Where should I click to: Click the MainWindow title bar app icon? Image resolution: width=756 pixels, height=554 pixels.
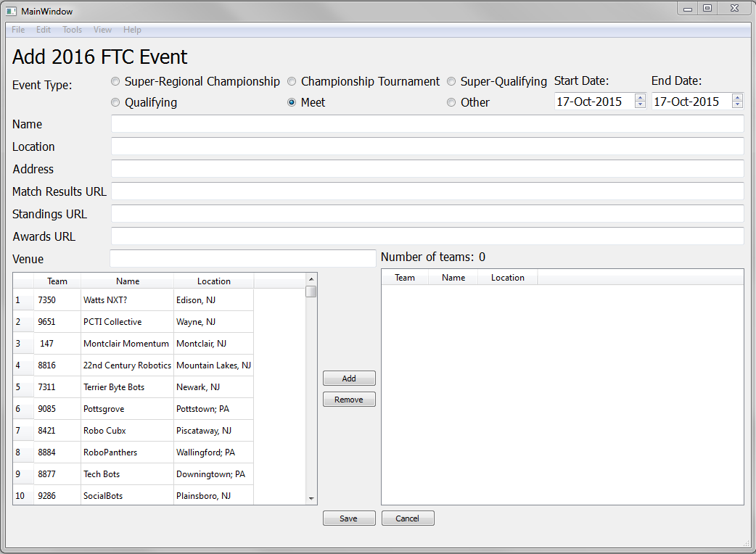click(12, 12)
